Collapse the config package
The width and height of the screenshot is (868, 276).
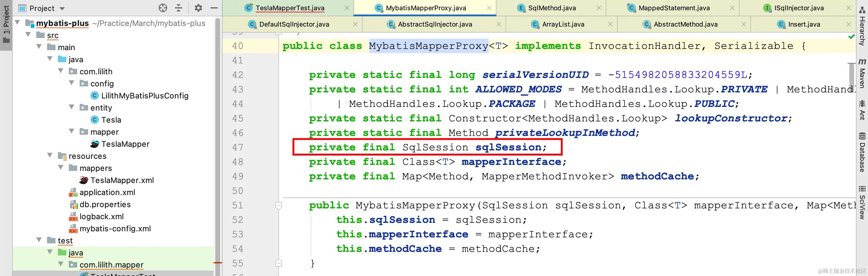71,83
